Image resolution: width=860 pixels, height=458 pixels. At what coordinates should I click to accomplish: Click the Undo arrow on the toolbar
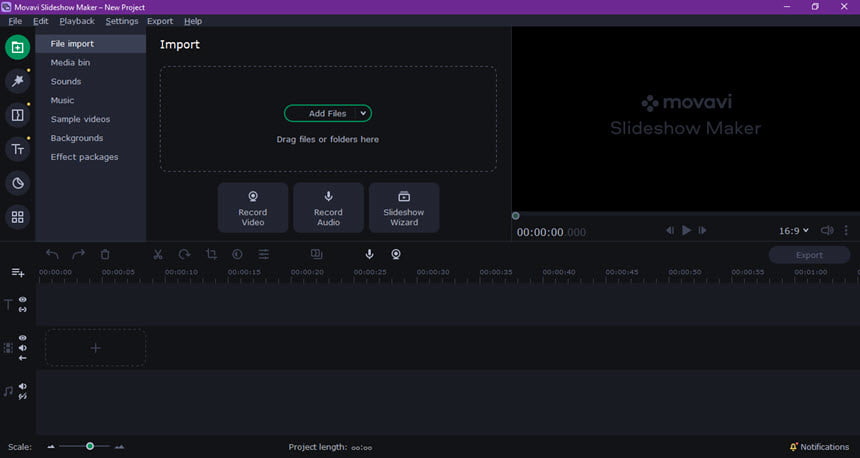(x=52, y=254)
